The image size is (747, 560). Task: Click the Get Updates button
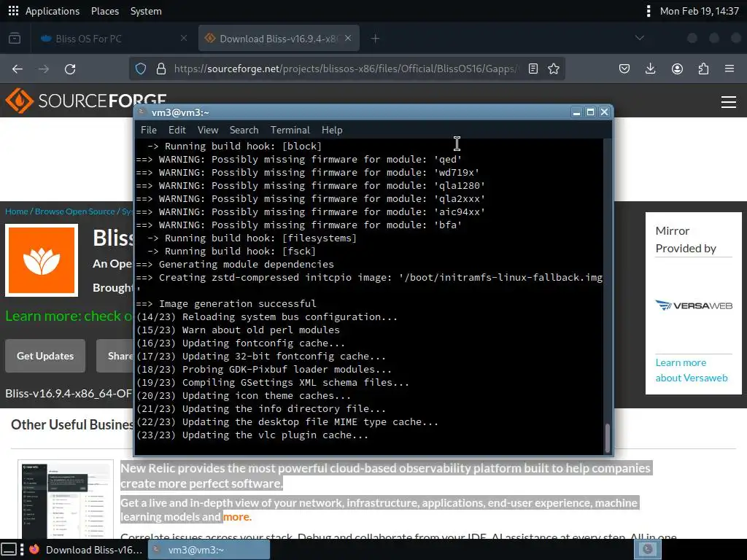click(45, 356)
